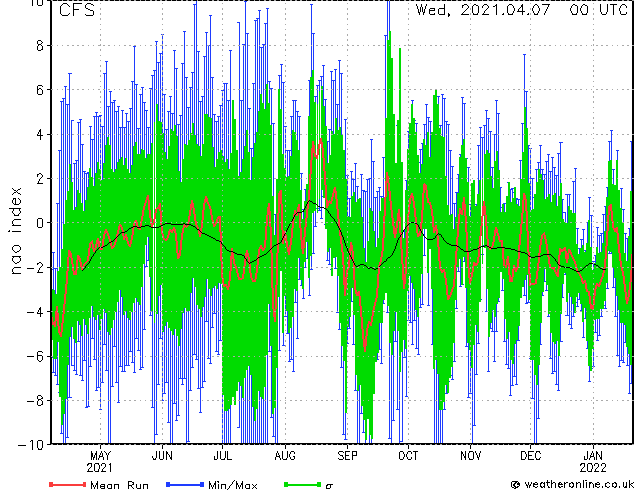This screenshot has width=634, height=490.
Task: Click the OCT x-axis label
Action: coord(408,456)
